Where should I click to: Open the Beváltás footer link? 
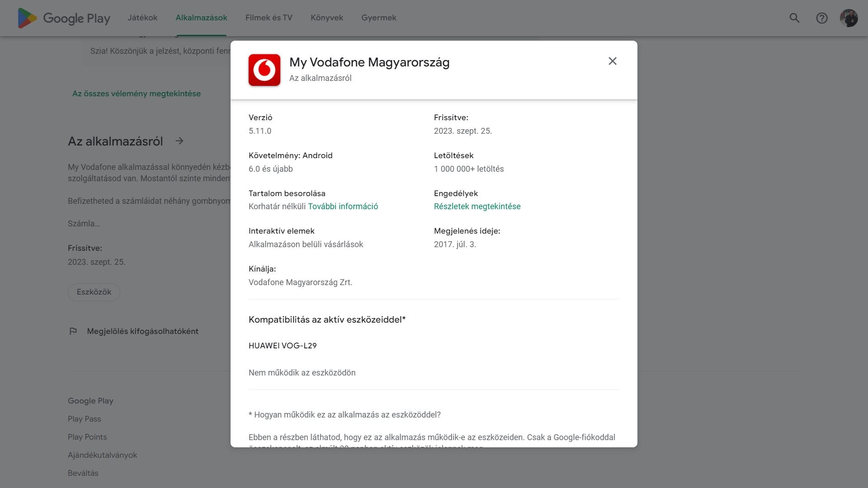[83, 473]
